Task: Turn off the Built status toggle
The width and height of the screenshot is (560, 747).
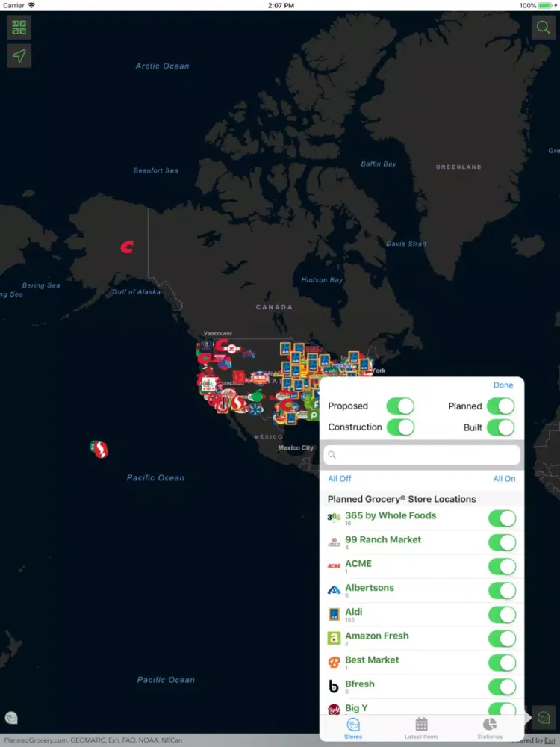Action: [x=500, y=427]
